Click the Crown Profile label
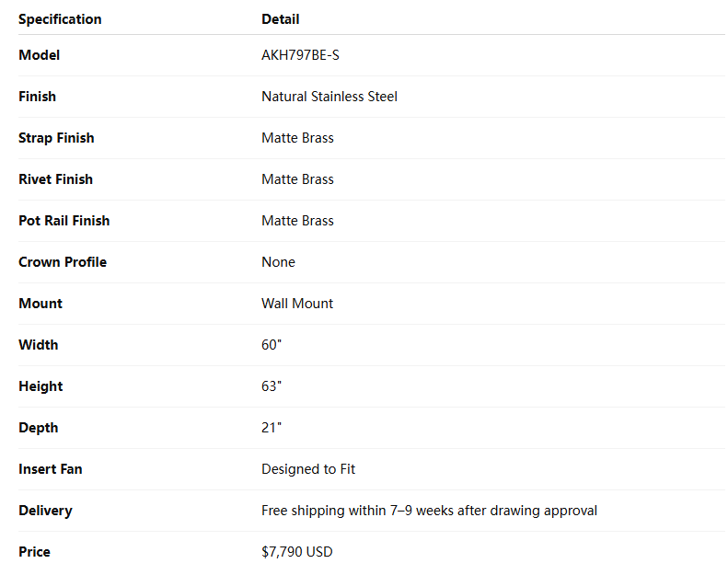 click(63, 262)
